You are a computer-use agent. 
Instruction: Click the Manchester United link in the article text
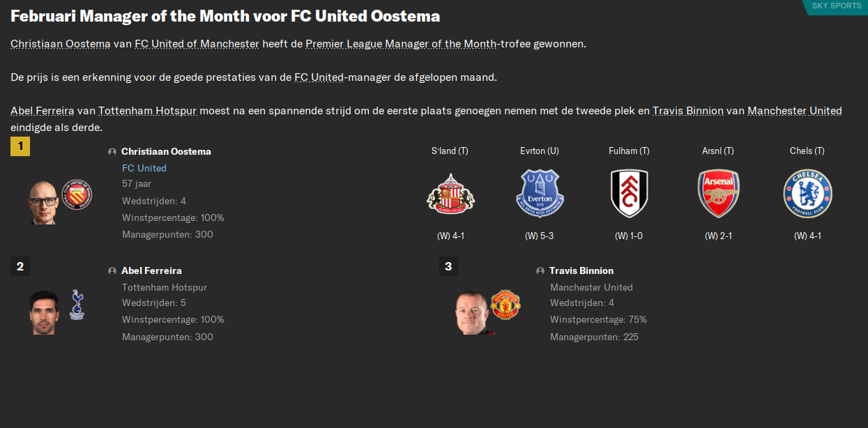(794, 111)
